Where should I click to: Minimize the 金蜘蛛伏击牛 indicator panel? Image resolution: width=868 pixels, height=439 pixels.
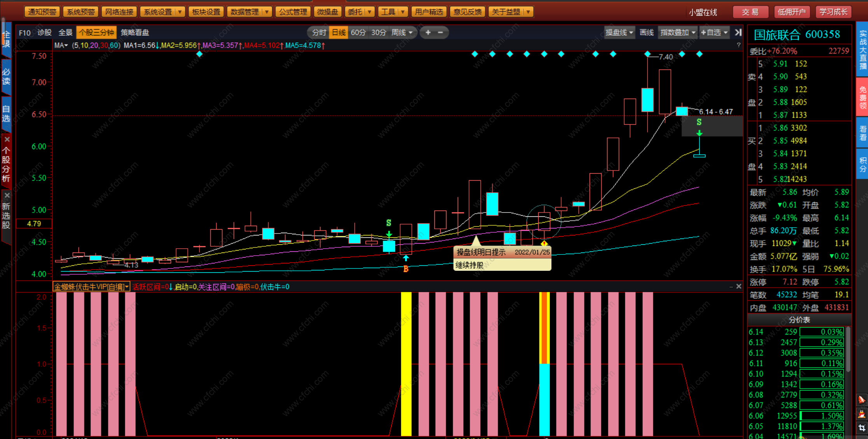[731, 287]
